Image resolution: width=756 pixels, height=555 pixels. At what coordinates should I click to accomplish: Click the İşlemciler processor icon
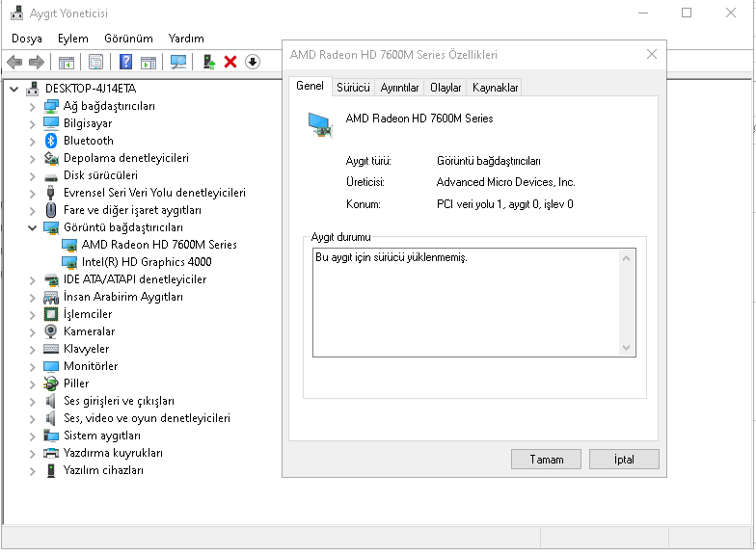pos(50,314)
